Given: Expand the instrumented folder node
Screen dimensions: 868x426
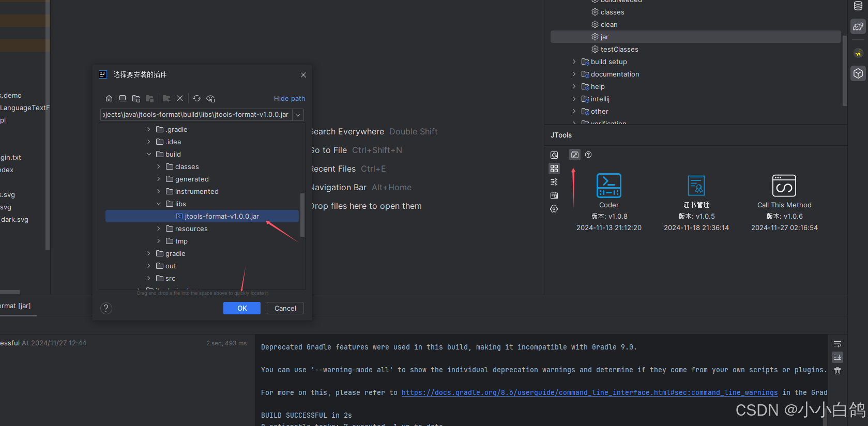Looking at the screenshot, I should (x=159, y=191).
